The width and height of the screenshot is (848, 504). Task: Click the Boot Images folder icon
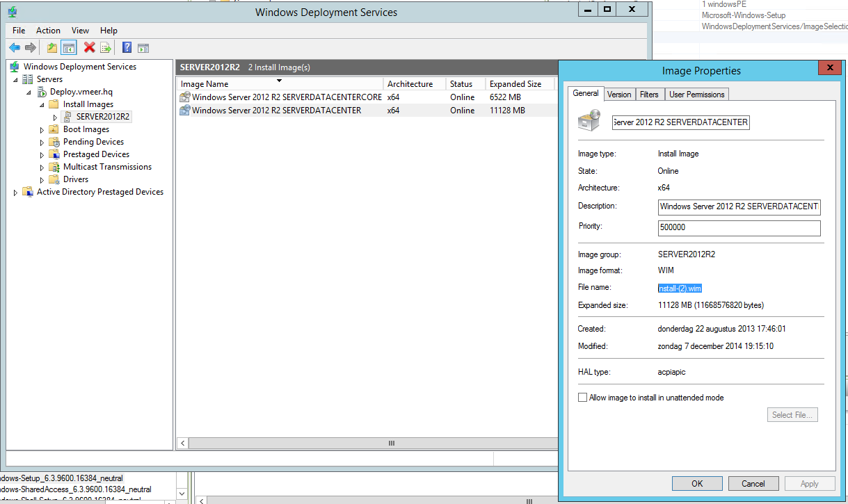coord(54,129)
